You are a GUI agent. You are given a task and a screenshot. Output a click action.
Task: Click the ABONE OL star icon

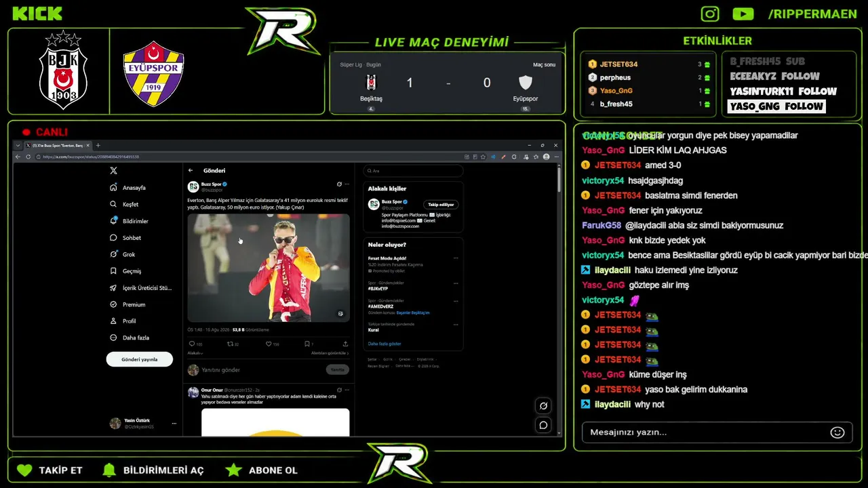pos(234,470)
